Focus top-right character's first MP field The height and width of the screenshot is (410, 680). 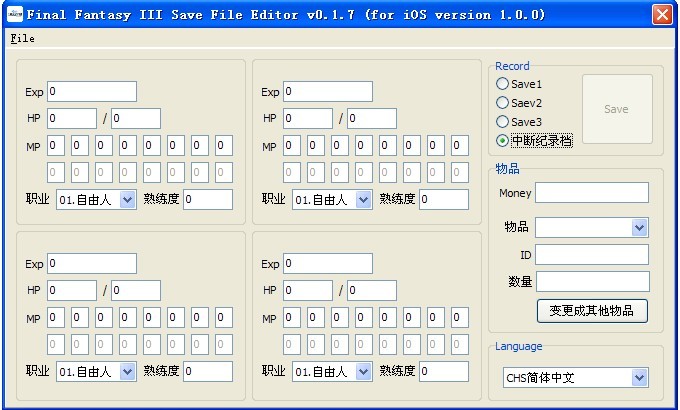(x=292, y=145)
